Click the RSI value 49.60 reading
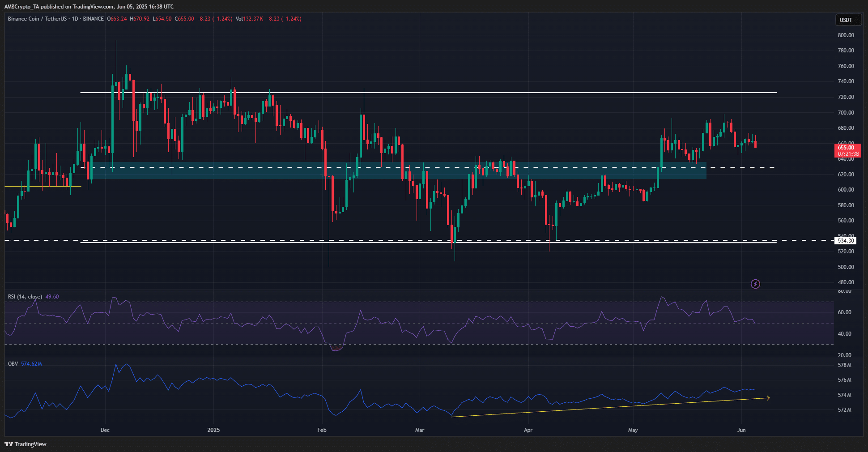This screenshot has width=868, height=452. [52, 296]
